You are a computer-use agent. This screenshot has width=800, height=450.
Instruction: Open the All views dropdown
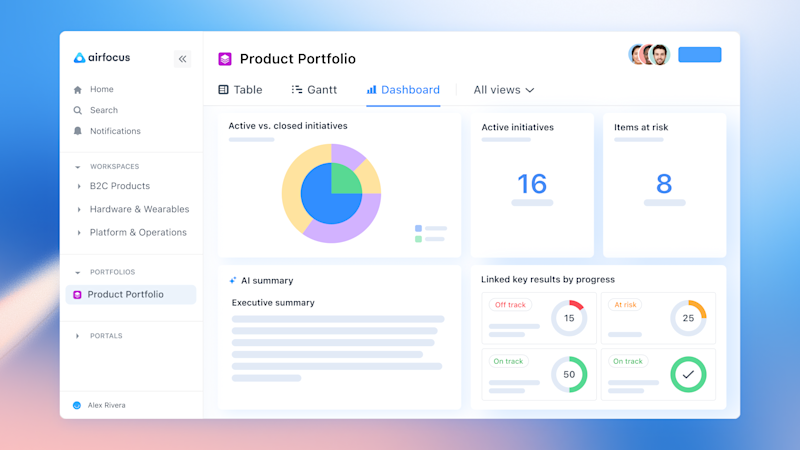click(x=504, y=90)
